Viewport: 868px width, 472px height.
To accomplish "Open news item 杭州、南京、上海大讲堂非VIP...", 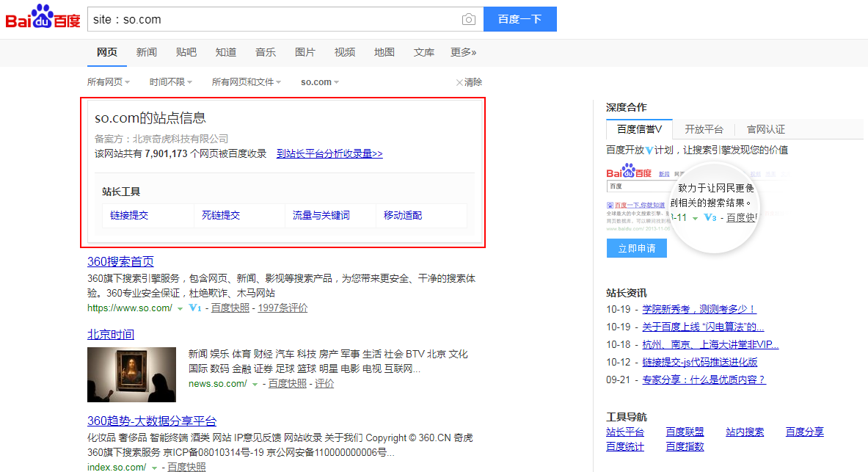I will [x=710, y=344].
